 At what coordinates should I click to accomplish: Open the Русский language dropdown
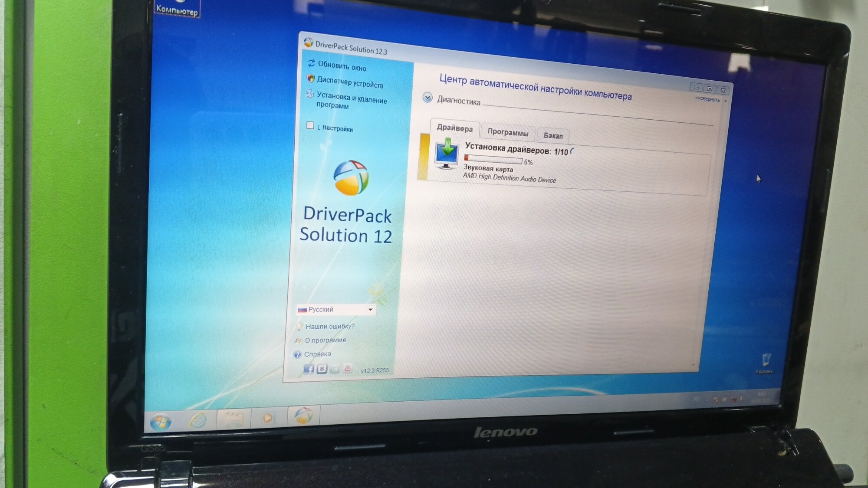336,309
